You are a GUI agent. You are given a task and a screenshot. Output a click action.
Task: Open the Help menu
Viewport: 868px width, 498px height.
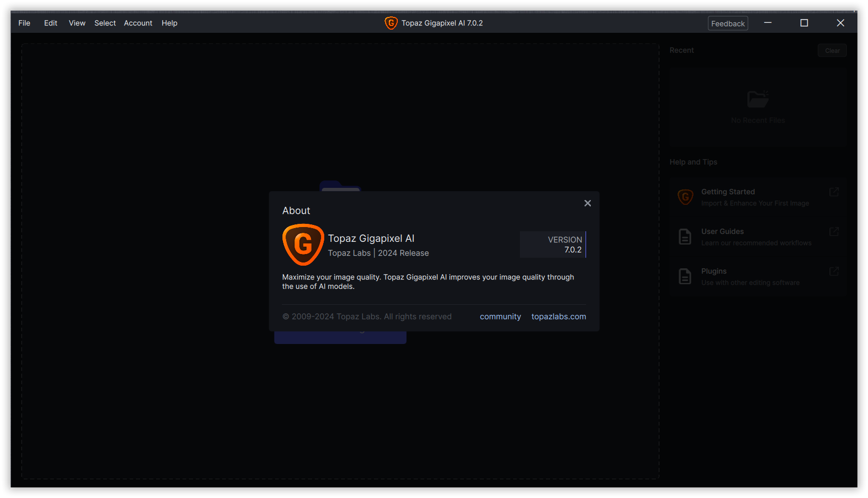(169, 23)
